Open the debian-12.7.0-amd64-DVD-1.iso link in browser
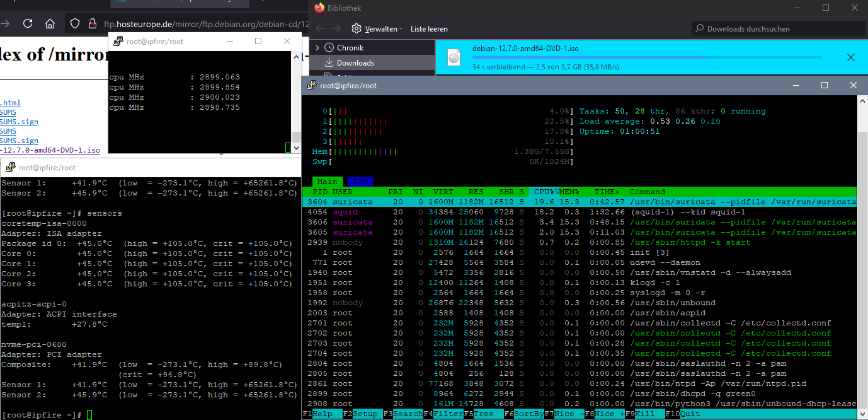 50,150
